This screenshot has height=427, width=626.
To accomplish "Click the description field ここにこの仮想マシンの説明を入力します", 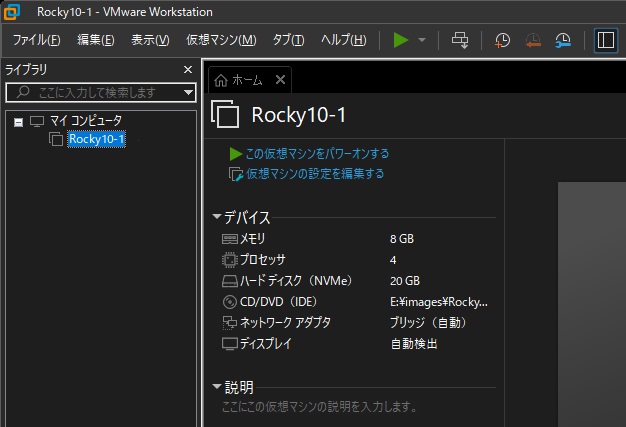I will [320, 407].
